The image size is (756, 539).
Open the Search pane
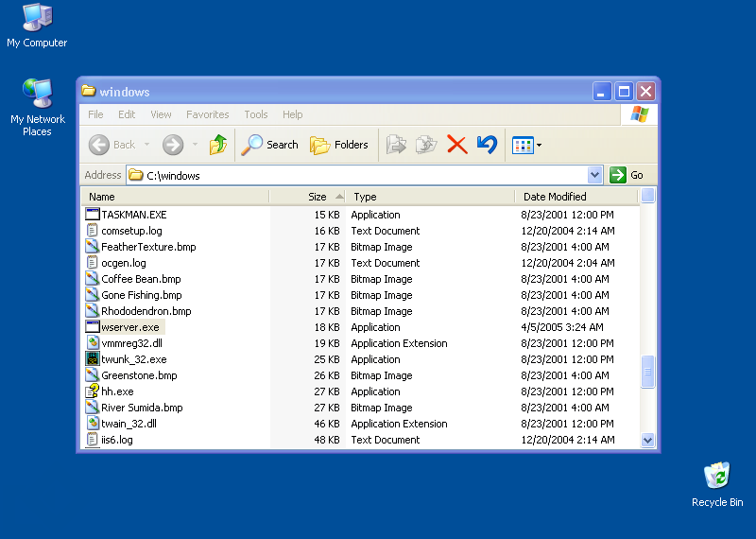(270, 145)
